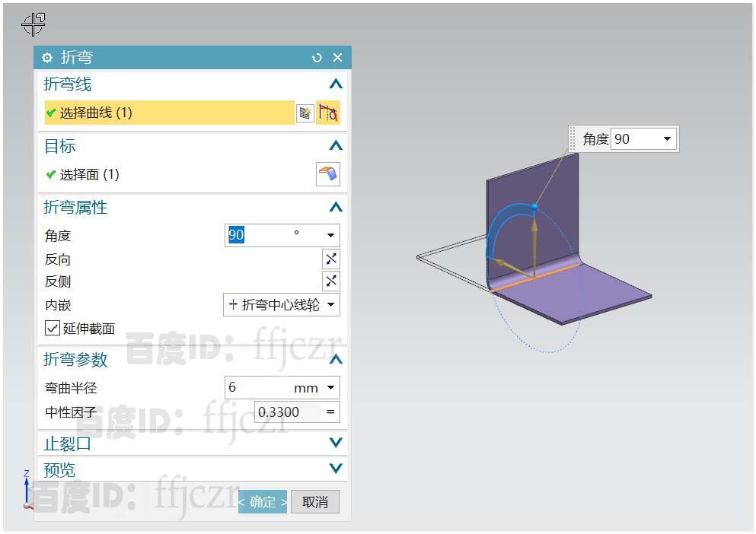Viewport: 756px width, 534px height.
Task: Click the view orientation crosshair icon
Action: tap(33, 24)
